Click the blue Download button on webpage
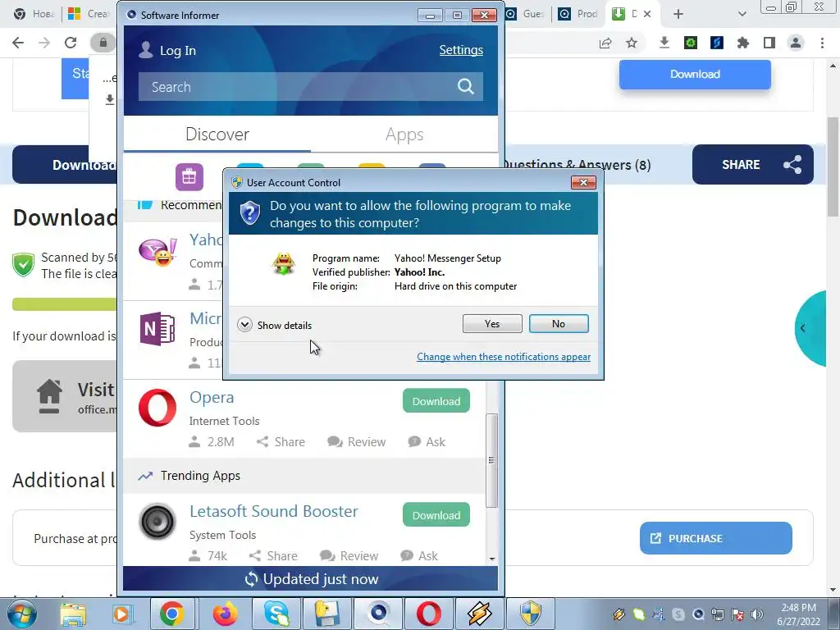 (695, 75)
